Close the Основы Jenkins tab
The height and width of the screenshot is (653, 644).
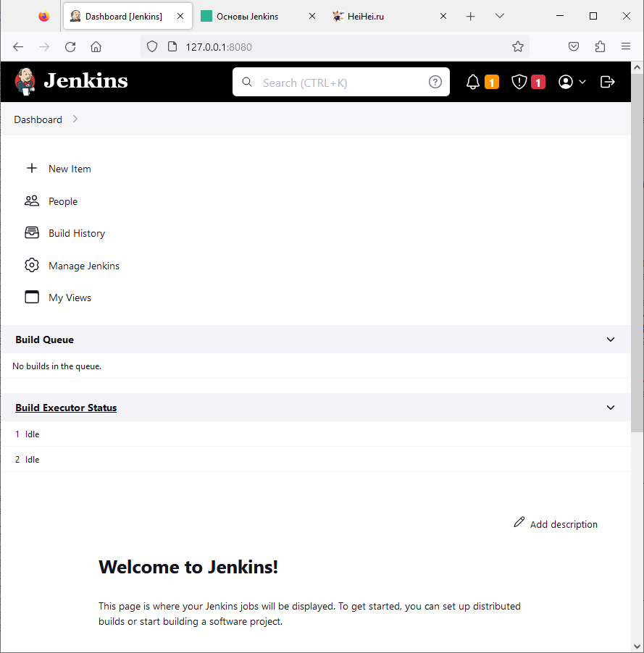(x=311, y=16)
